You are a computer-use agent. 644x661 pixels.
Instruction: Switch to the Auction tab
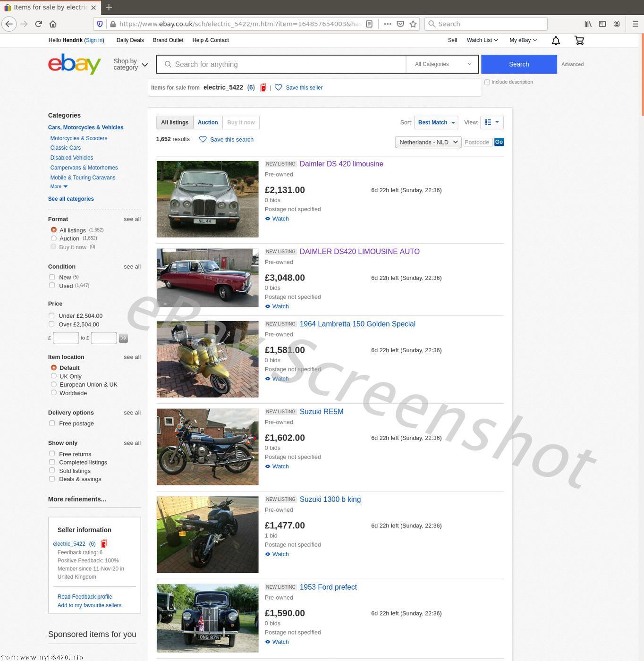click(208, 123)
